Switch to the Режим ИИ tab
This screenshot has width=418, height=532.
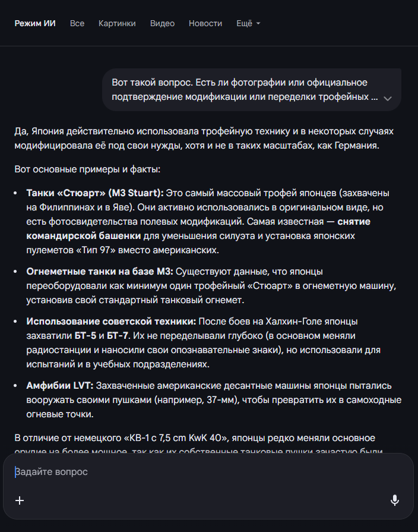pos(35,24)
